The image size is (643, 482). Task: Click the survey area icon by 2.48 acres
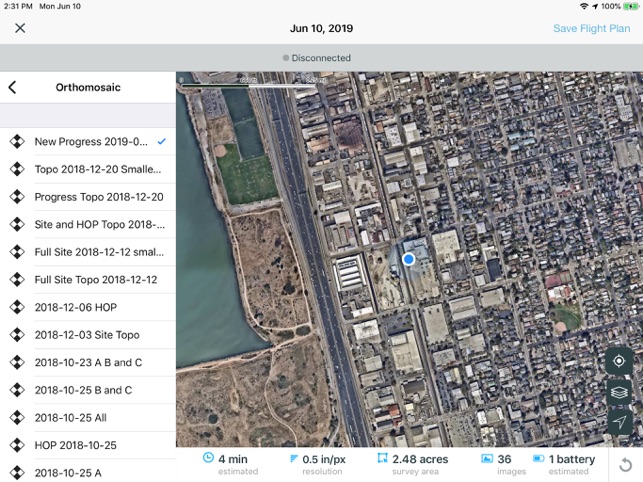(383, 458)
